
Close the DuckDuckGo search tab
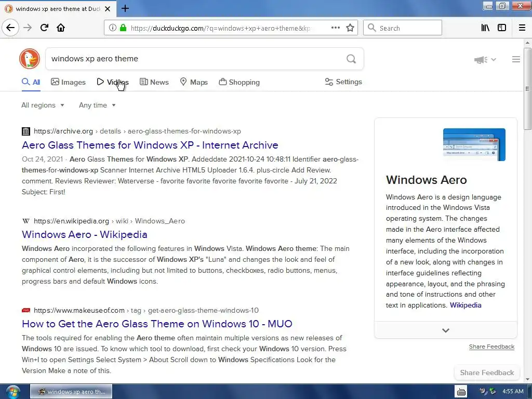coord(107,9)
